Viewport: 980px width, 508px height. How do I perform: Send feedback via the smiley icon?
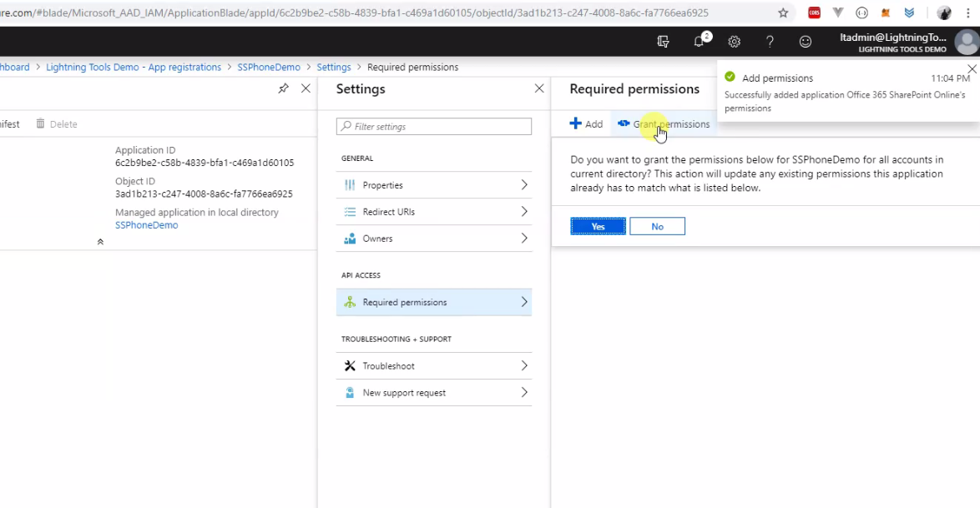click(x=806, y=42)
